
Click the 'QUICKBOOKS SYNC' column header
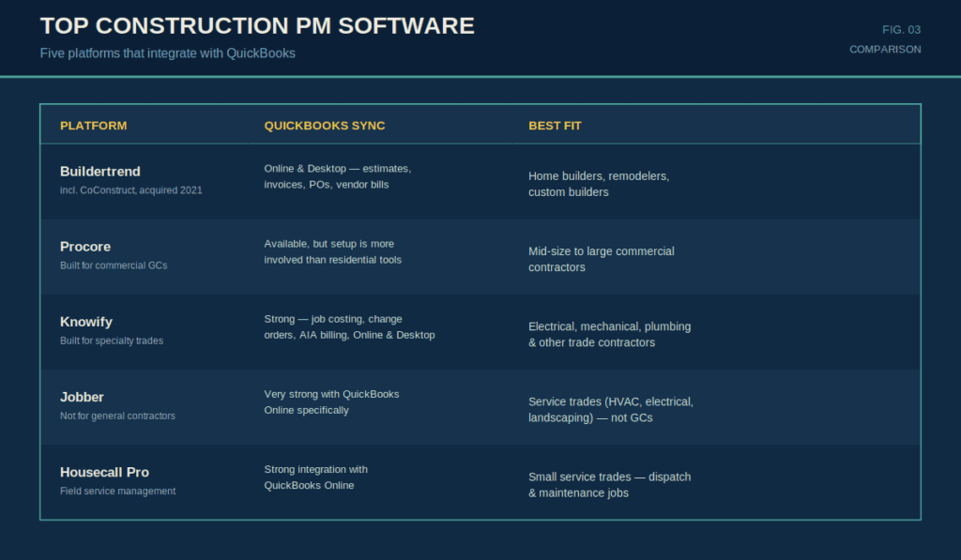pos(324,126)
